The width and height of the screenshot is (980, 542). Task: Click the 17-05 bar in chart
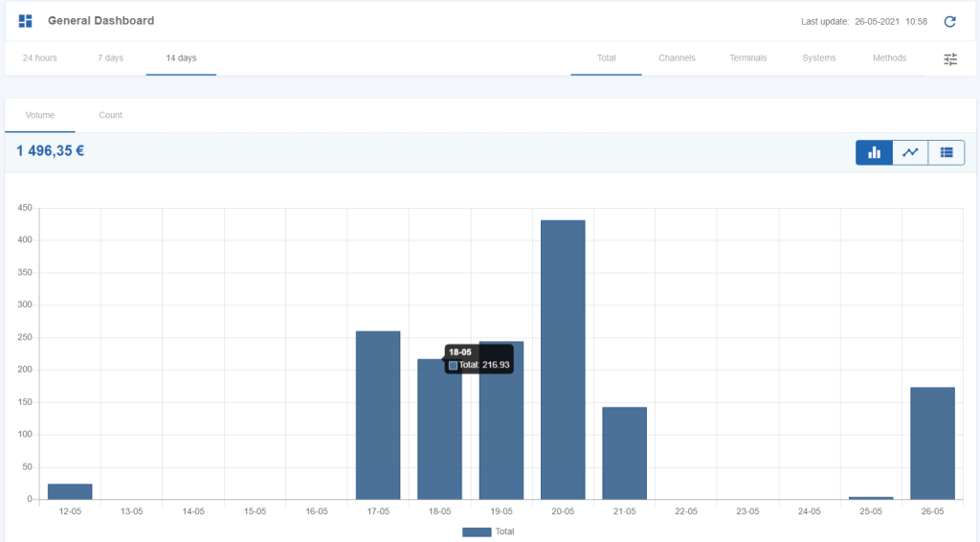[x=378, y=415]
